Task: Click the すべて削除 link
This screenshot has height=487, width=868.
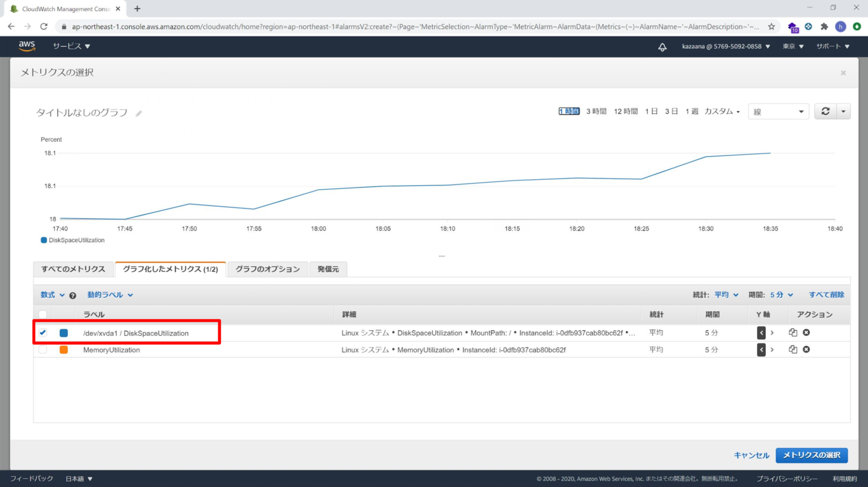Action: [x=827, y=294]
